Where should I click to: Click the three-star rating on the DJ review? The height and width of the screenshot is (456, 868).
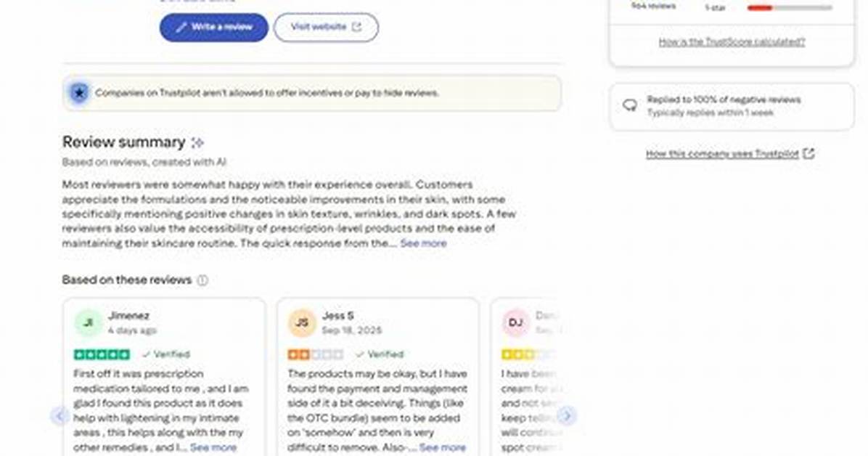pos(528,354)
